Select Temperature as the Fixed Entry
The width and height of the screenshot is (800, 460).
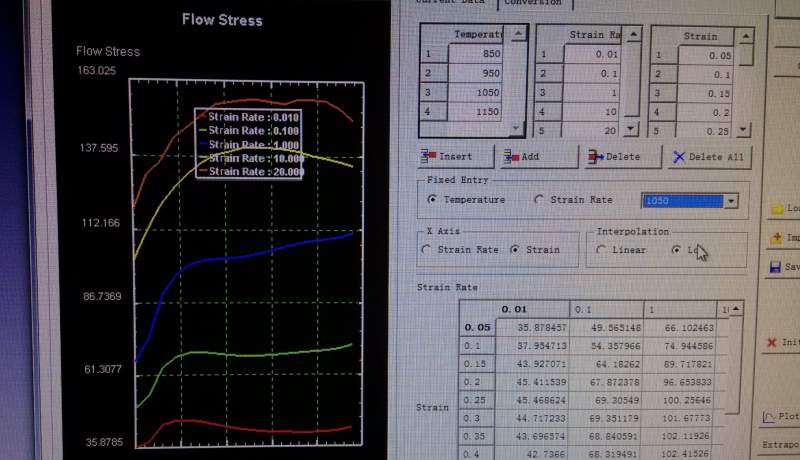click(x=432, y=199)
